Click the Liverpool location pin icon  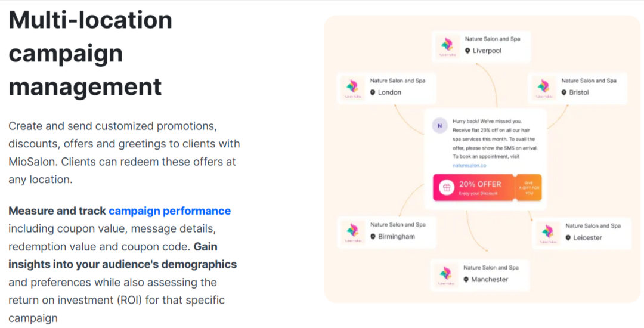[x=467, y=51]
